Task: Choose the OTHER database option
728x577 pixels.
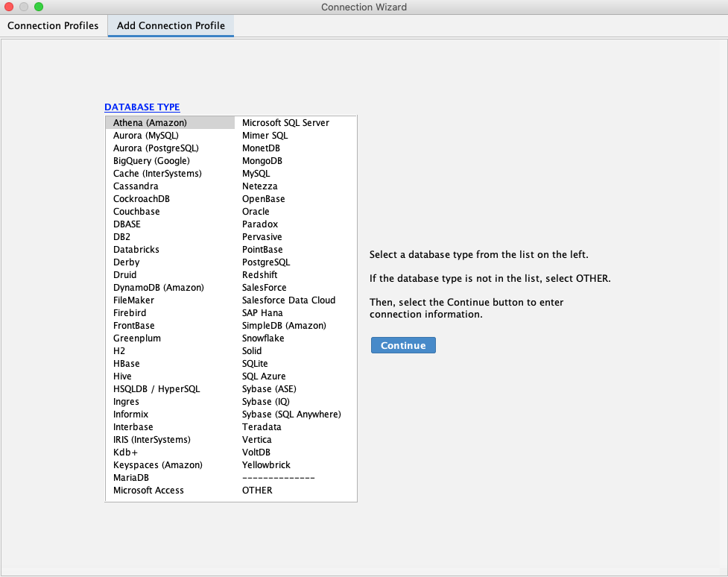Action: [x=257, y=491]
